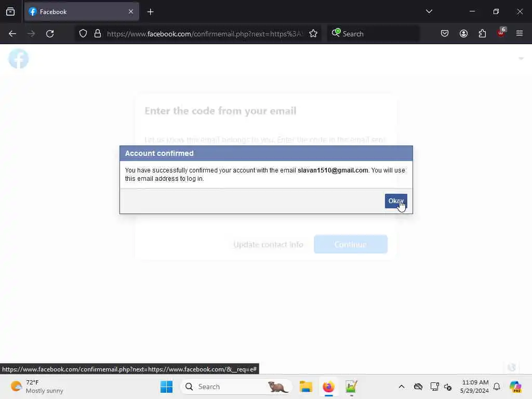The height and width of the screenshot is (399, 532).
Task: Open account dropdown arrow at page corner
Action: 521,59
